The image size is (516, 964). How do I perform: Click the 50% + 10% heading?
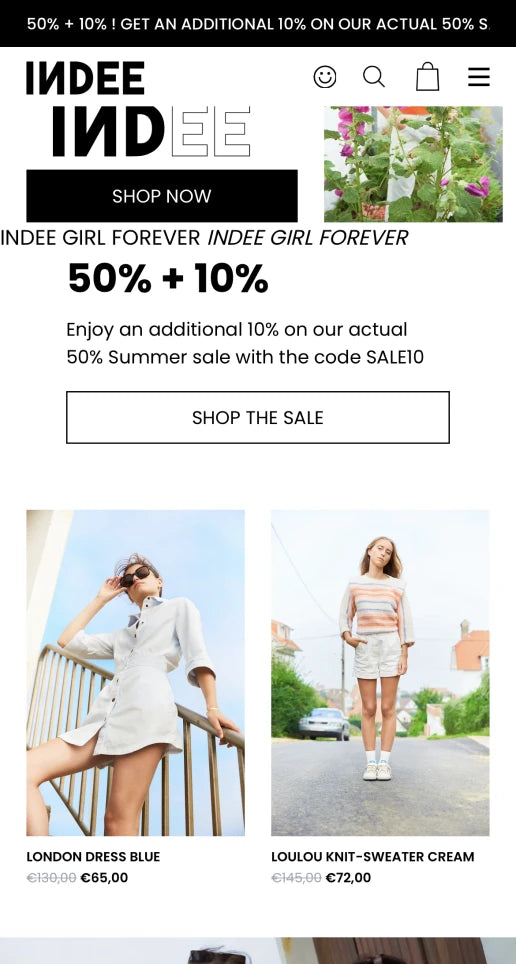tap(168, 279)
